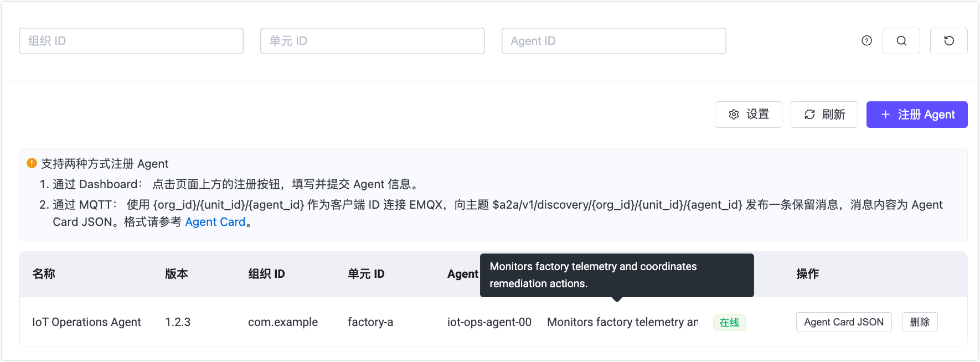980x362 pixels.
Task: Click the 名称 table column header
Action: 43,273
